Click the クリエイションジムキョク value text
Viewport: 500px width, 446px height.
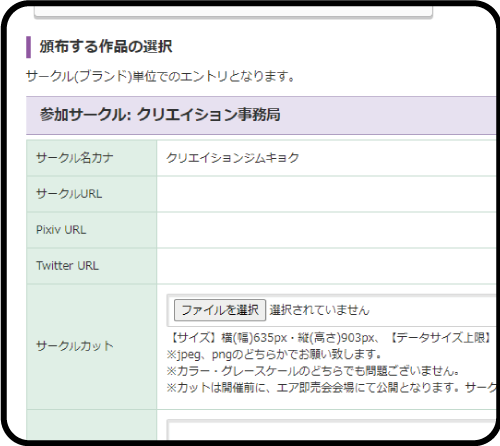point(233,158)
